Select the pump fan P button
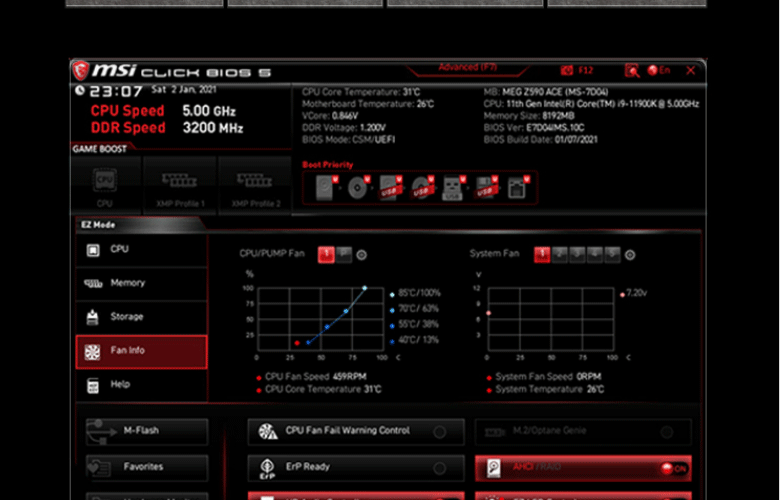Viewport: 782px width, 500px height. tap(344, 255)
